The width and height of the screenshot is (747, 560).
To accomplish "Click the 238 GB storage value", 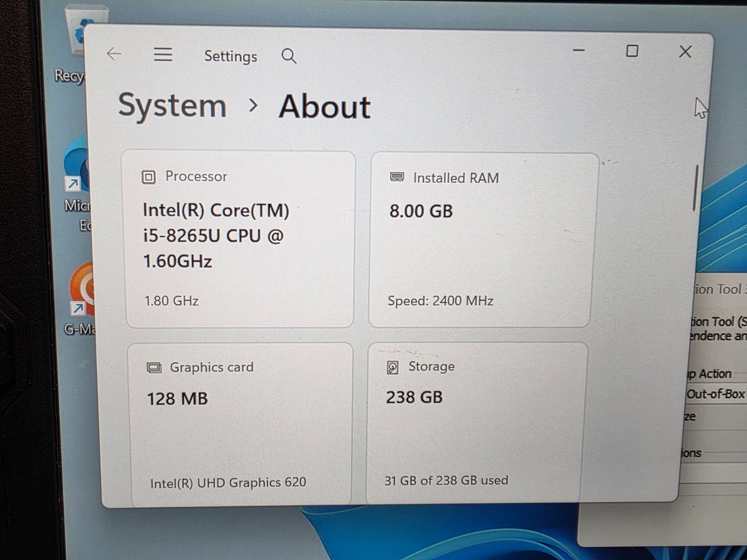I will pos(414,397).
